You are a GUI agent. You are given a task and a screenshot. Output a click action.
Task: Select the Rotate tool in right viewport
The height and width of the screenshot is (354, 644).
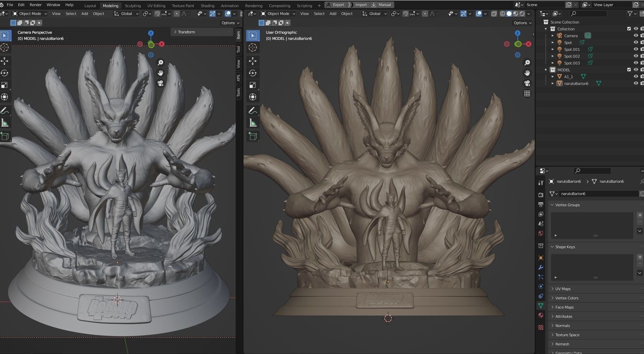(253, 73)
